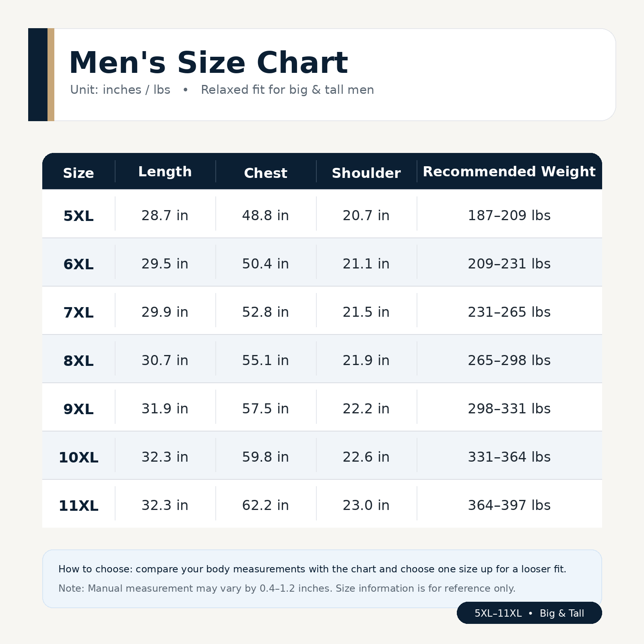Click the 5XL size row label

click(78, 216)
